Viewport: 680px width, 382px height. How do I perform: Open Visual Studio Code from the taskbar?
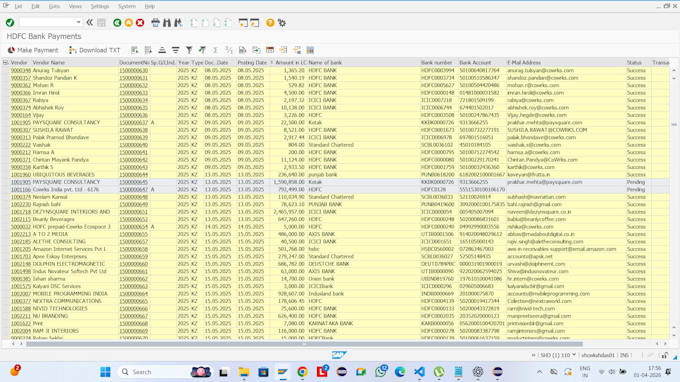pos(419,372)
